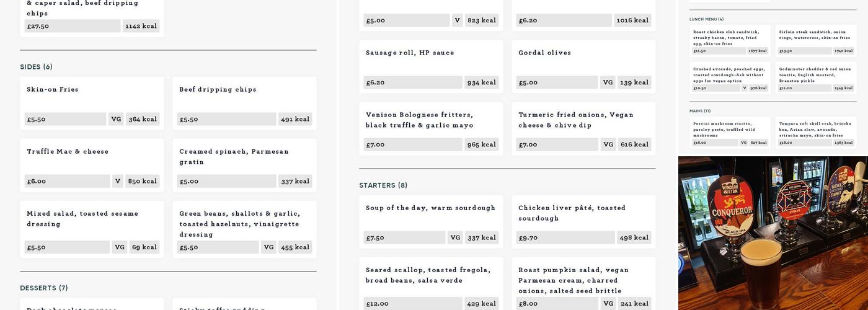This screenshot has height=310, width=868.
Task: Click the DESSERTS (7) section heading
Action: [x=44, y=288]
